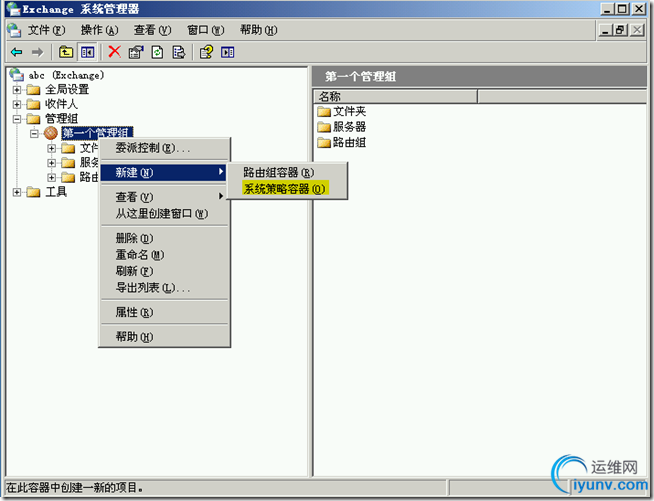
Task: Choose 刷新(F) in context menu
Action: point(164,271)
